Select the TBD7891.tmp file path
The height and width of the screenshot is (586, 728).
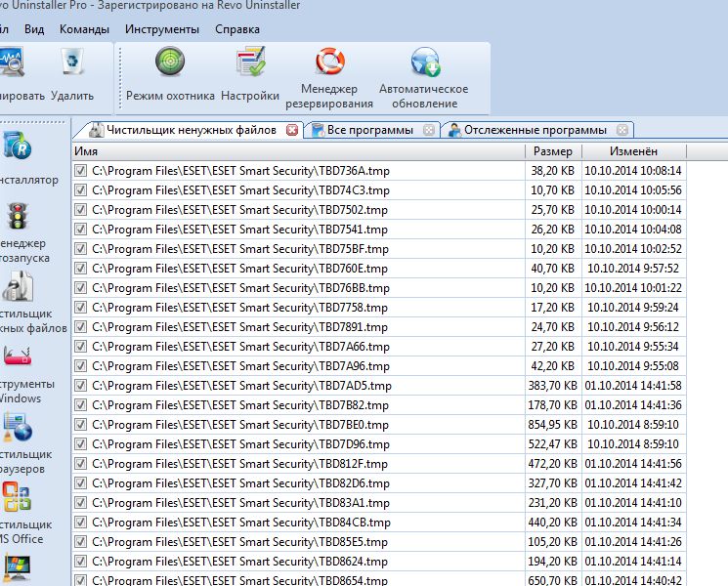[239, 327]
